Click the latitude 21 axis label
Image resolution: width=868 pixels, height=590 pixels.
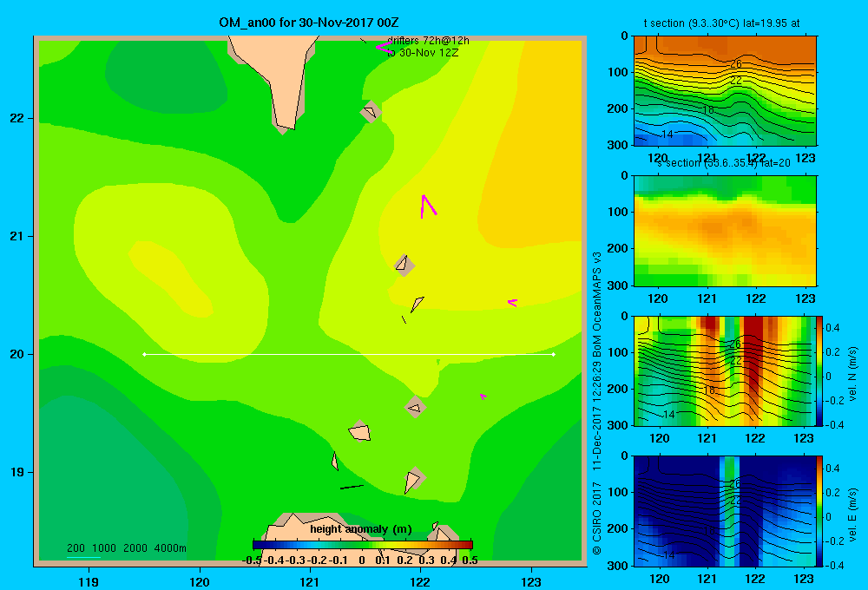tap(17, 236)
